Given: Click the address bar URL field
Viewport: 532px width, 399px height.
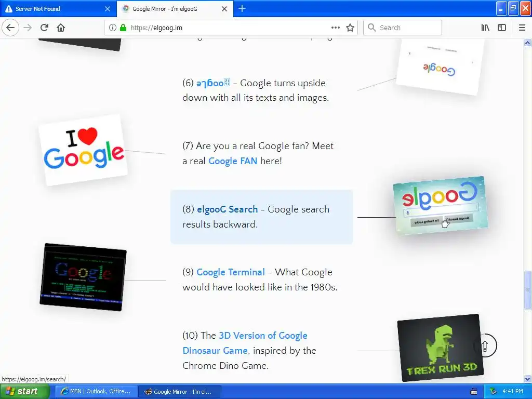Looking at the screenshot, I should tap(231, 28).
